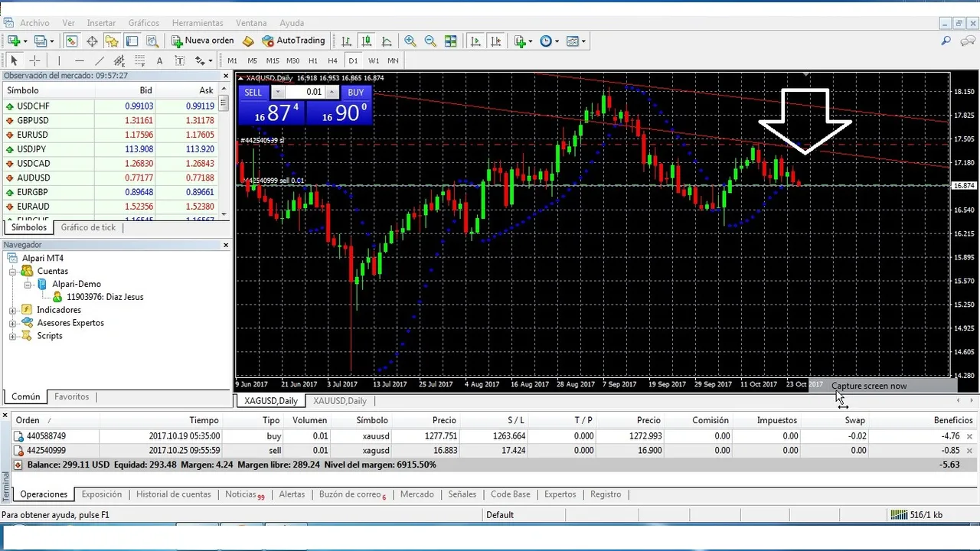This screenshot has height=551, width=980.
Task: Toggle chart auto scroll icon
Action: point(475,41)
